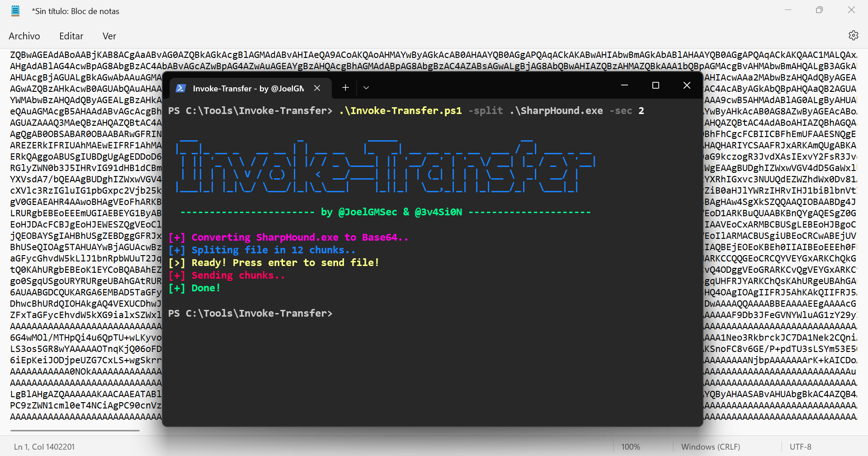The width and height of the screenshot is (868, 456).
Task: Click '-split' parameter in command line
Action: 486,111
